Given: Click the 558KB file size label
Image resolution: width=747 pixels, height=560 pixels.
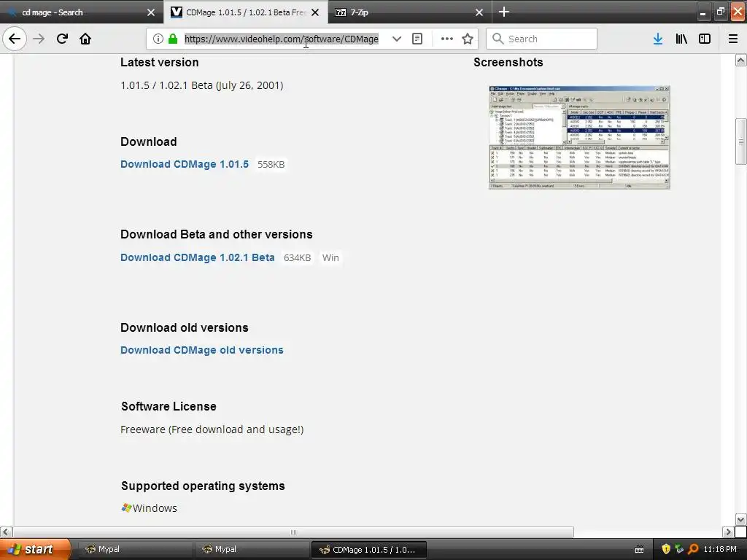Looking at the screenshot, I should pos(271,164).
